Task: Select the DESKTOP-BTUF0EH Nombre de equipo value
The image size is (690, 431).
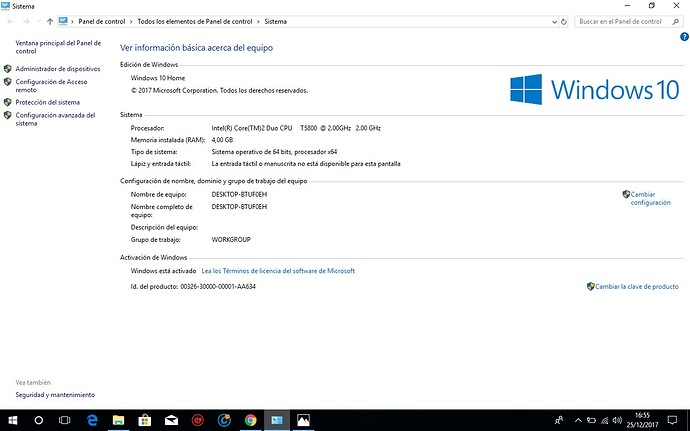Action: (x=239, y=195)
